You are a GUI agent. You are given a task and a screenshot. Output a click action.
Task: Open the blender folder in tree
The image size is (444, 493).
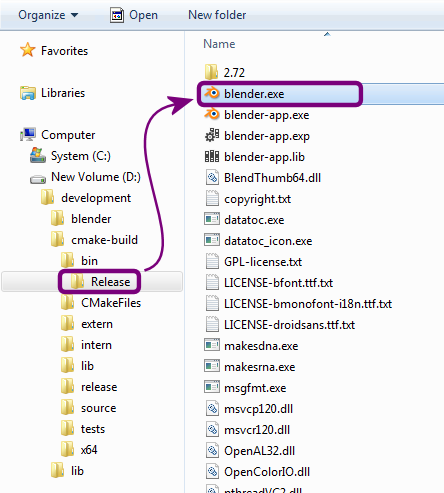[81, 219]
